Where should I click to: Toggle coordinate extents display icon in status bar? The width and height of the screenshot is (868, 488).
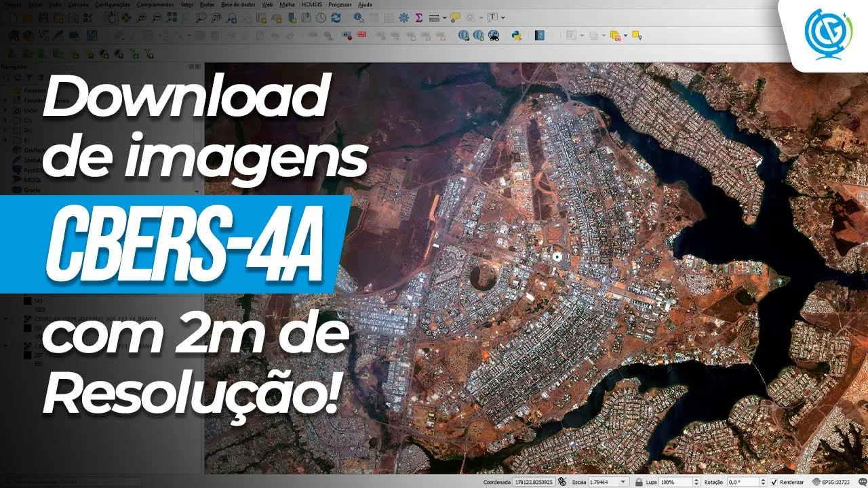[561, 481]
